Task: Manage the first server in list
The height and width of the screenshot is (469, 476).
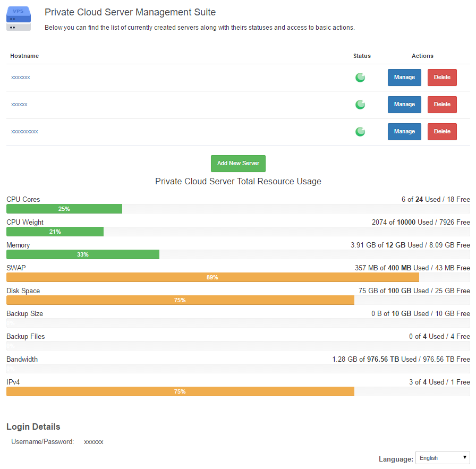Action: tap(404, 78)
